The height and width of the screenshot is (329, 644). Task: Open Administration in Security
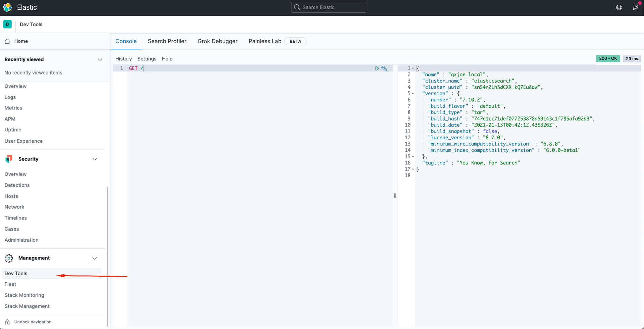[x=21, y=240]
